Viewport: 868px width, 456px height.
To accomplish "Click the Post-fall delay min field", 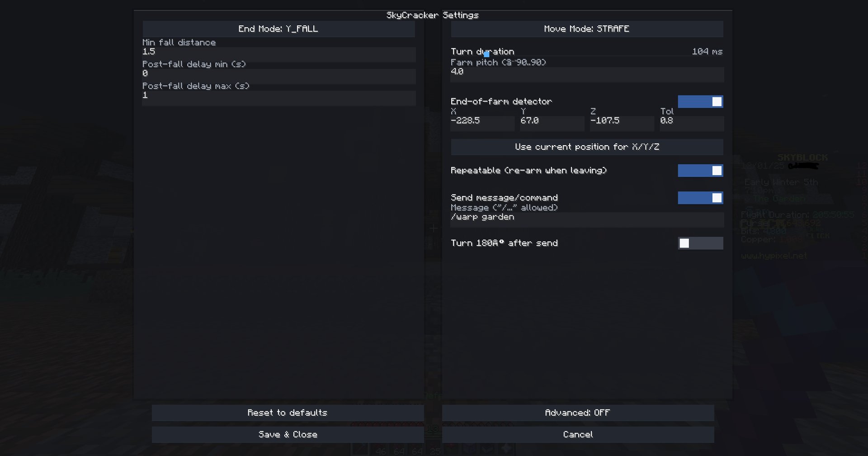I will pos(278,76).
